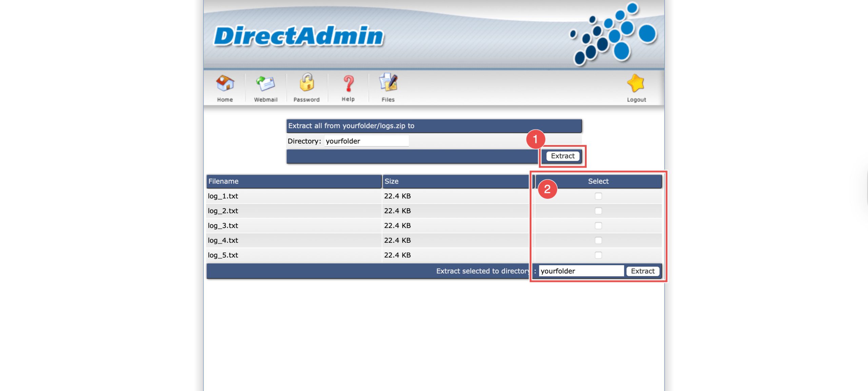Focus the Extract selected to directory field
Image resolution: width=868 pixels, height=391 pixels.
[x=581, y=271]
